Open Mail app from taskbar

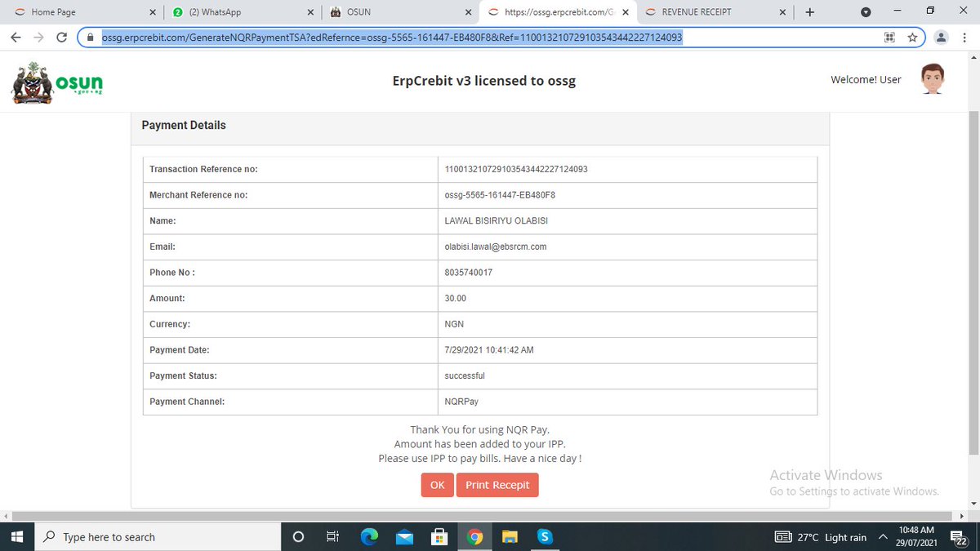click(405, 536)
